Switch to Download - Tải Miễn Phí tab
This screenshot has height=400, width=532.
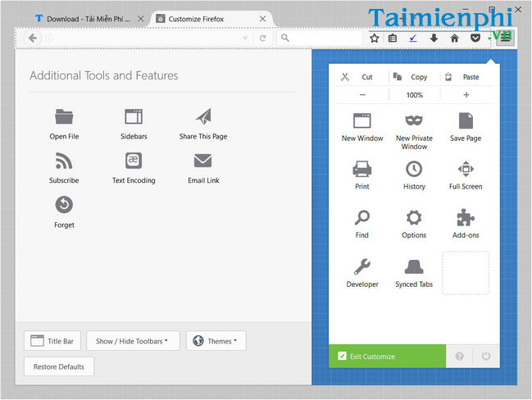pyautogui.click(x=89, y=19)
